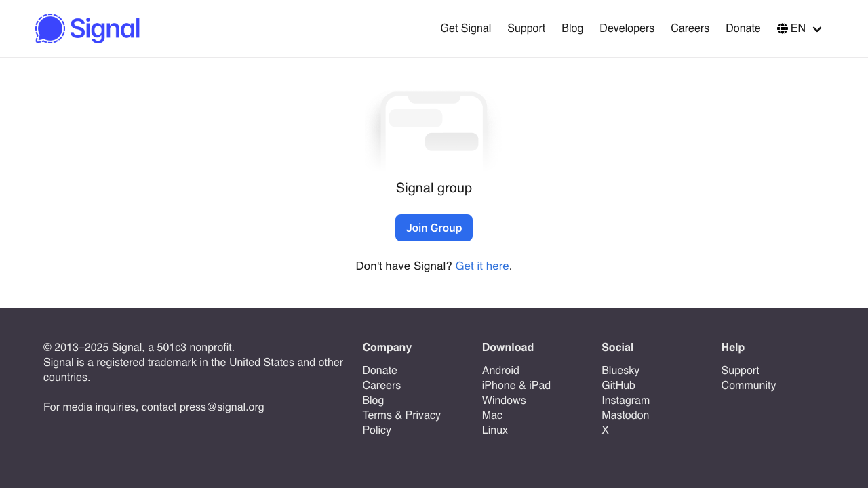Open Community link under Help
Image resolution: width=868 pixels, height=488 pixels.
coord(749,385)
